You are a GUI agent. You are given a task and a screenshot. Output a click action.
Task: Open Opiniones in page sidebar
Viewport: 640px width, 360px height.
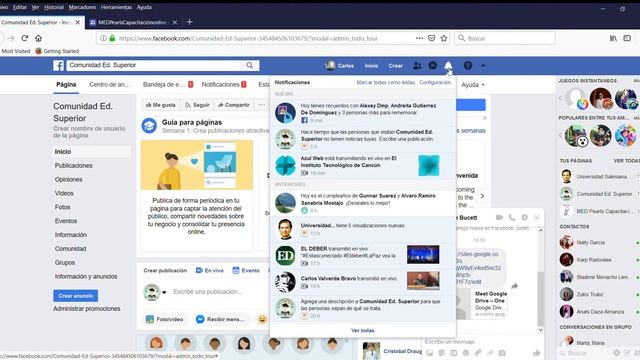tap(69, 179)
